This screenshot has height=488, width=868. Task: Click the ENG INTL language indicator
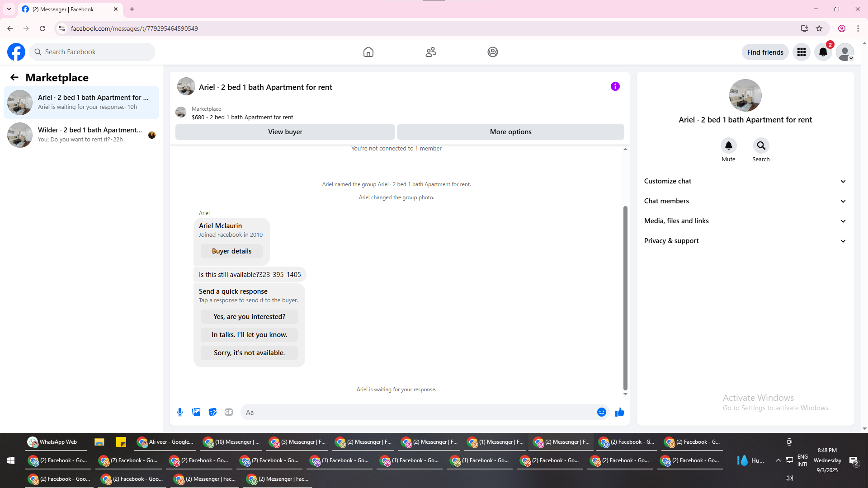pos(803,460)
